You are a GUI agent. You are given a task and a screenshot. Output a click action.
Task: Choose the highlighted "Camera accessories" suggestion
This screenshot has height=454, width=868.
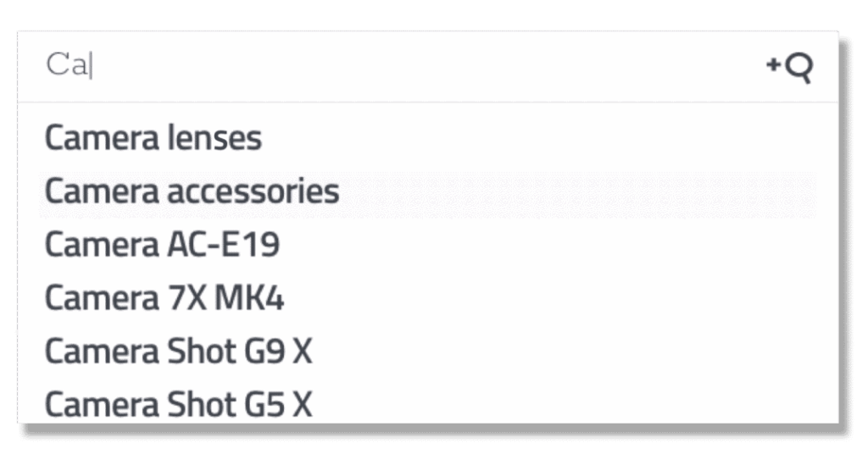coord(427,191)
